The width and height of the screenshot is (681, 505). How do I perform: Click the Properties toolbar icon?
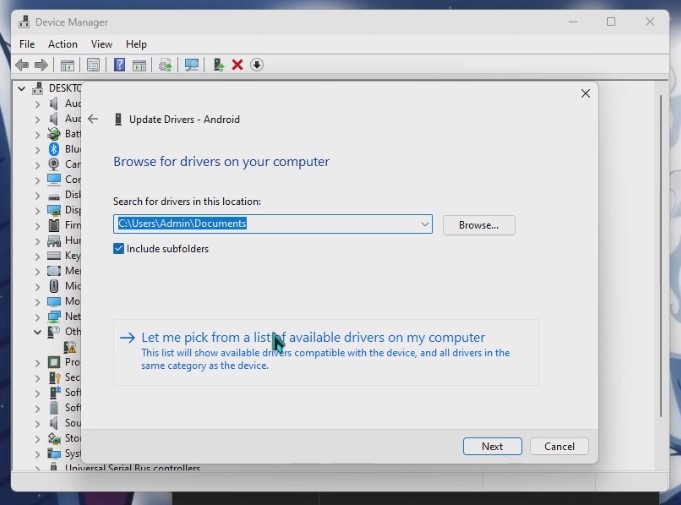pyautogui.click(x=93, y=65)
